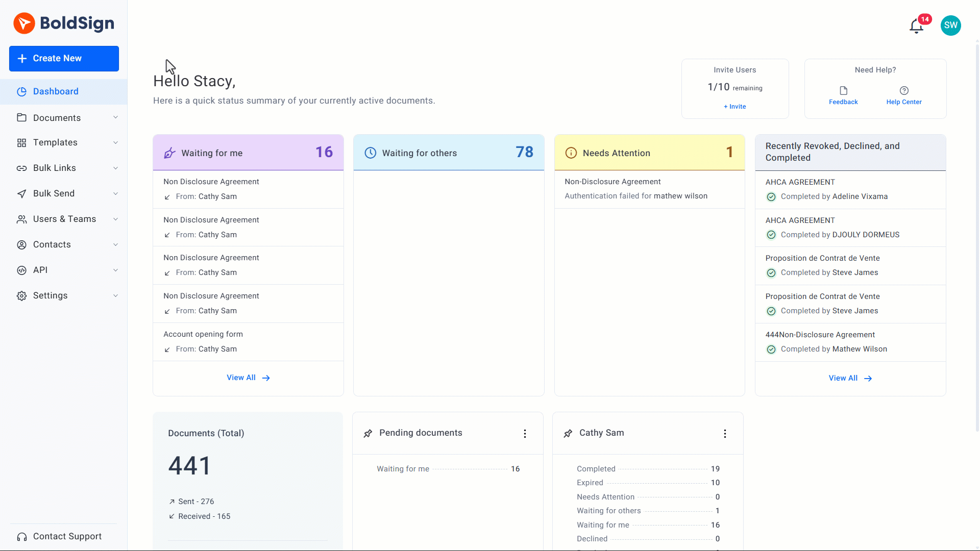Click the + Invite link
Viewport: 980px width, 551px height.
(x=734, y=107)
